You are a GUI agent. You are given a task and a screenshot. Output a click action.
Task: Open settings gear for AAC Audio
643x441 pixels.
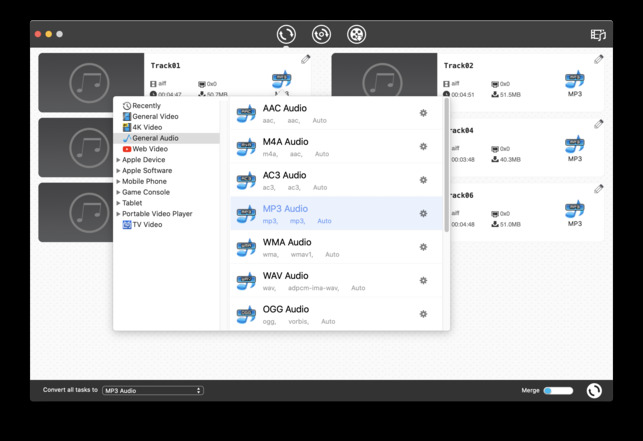click(423, 113)
